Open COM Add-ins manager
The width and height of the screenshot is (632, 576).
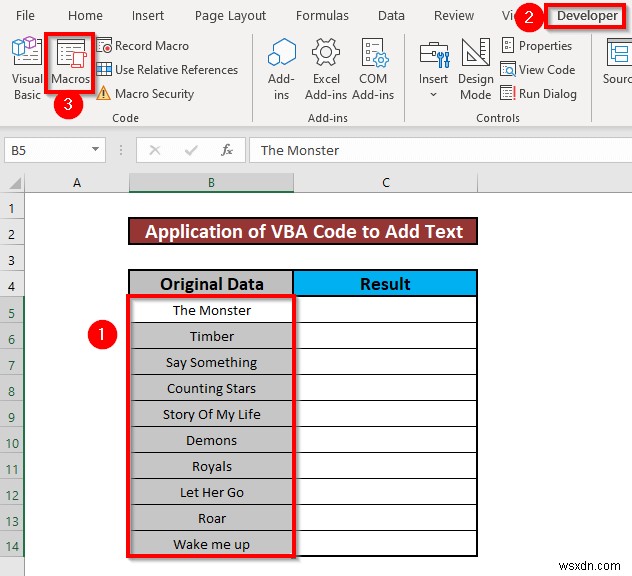pos(373,69)
